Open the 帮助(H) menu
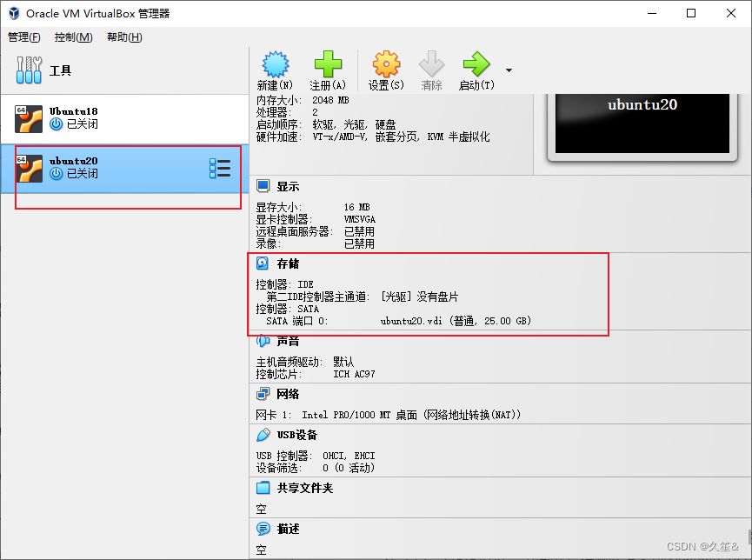Image resolution: width=752 pixels, height=560 pixels. click(x=124, y=37)
